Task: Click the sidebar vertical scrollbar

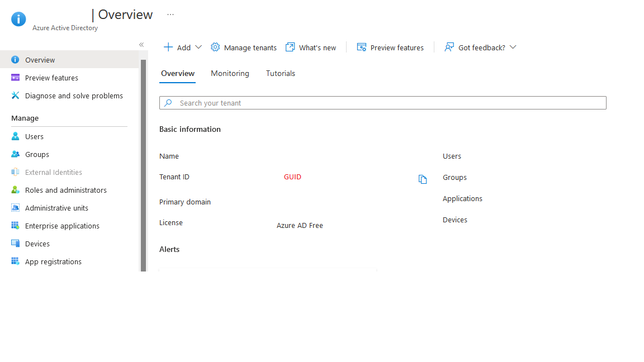Action: [143, 165]
